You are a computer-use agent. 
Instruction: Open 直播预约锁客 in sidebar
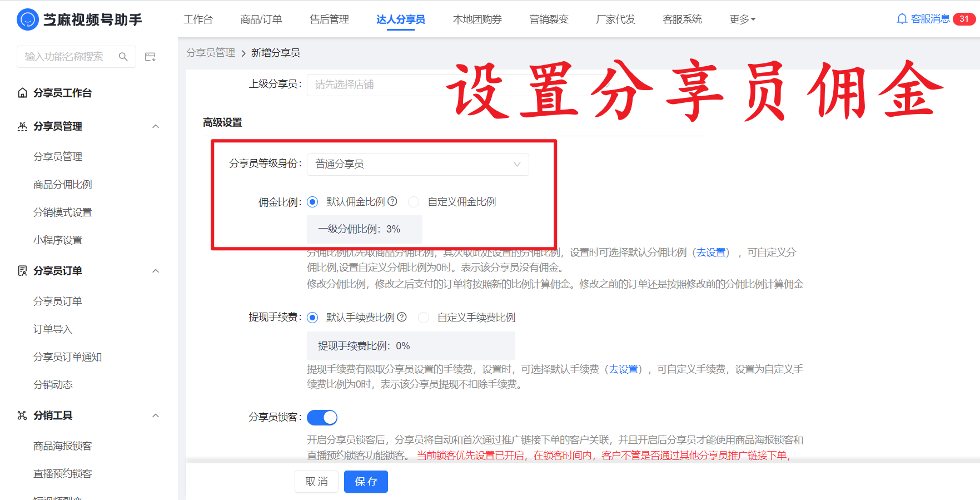pos(63,474)
